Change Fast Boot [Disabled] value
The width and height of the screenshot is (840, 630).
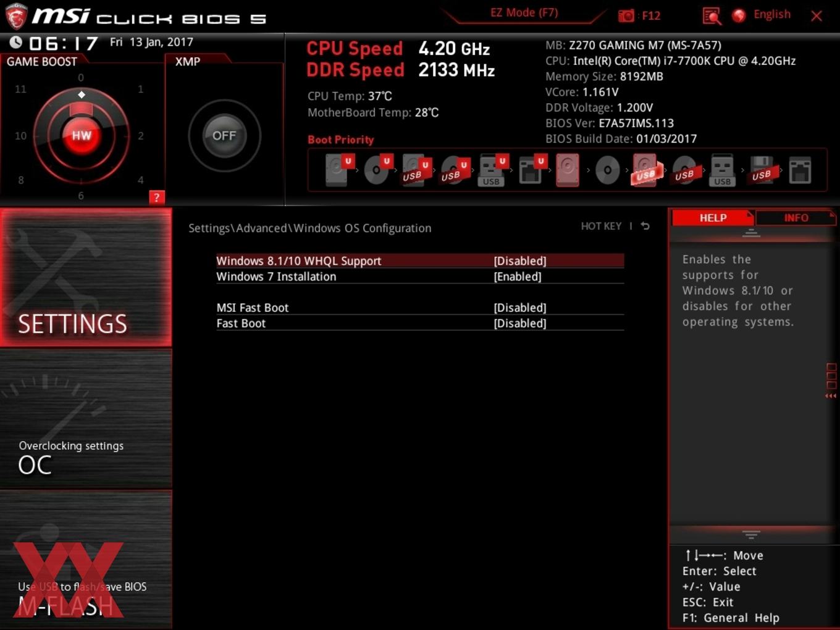520,323
